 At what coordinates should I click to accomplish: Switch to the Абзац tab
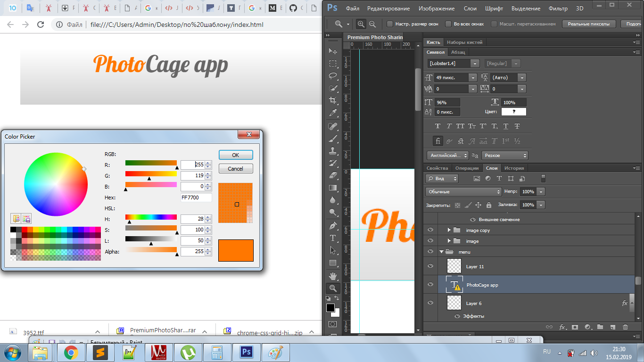(x=458, y=52)
